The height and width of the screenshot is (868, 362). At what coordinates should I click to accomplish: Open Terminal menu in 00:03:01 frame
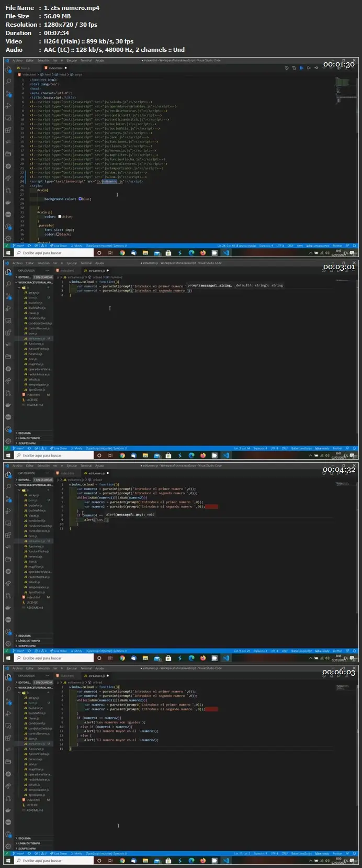(86, 263)
